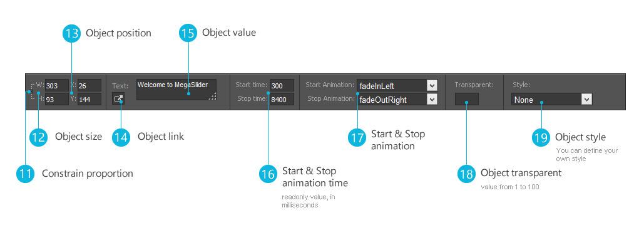This screenshot has width=644, height=235.
Task: Click the X position field showing 26
Action: pyautogui.click(x=89, y=86)
